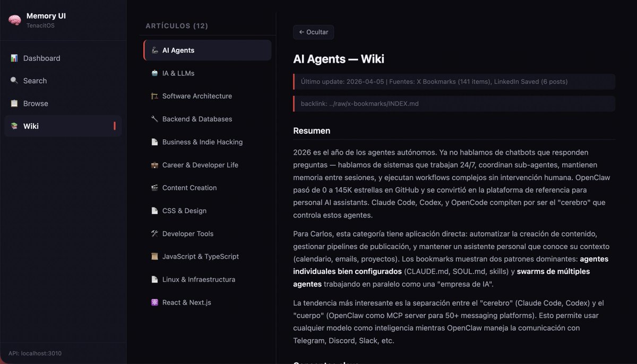Click bold text swarms de múltiples agentes

click(442, 278)
